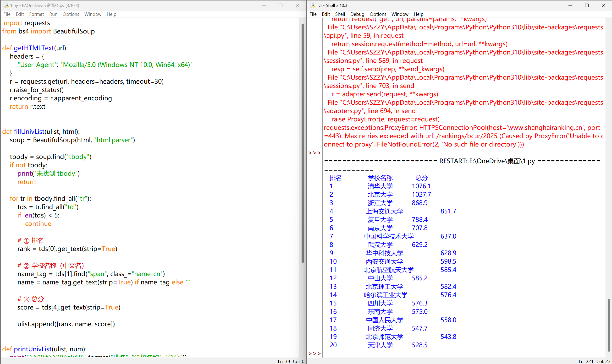
Task: Maximize the 1.py editor window
Action: pyautogui.click(x=281, y=5)
